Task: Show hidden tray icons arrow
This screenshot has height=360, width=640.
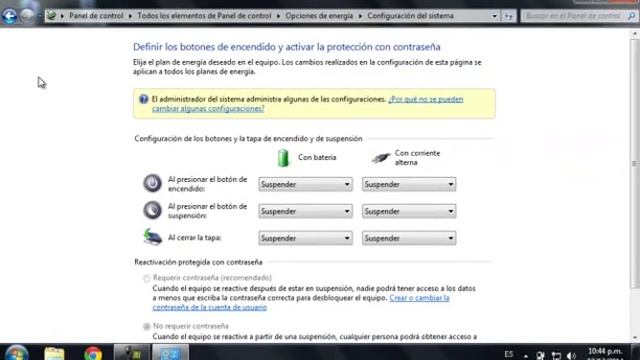Action: (526, 356)
